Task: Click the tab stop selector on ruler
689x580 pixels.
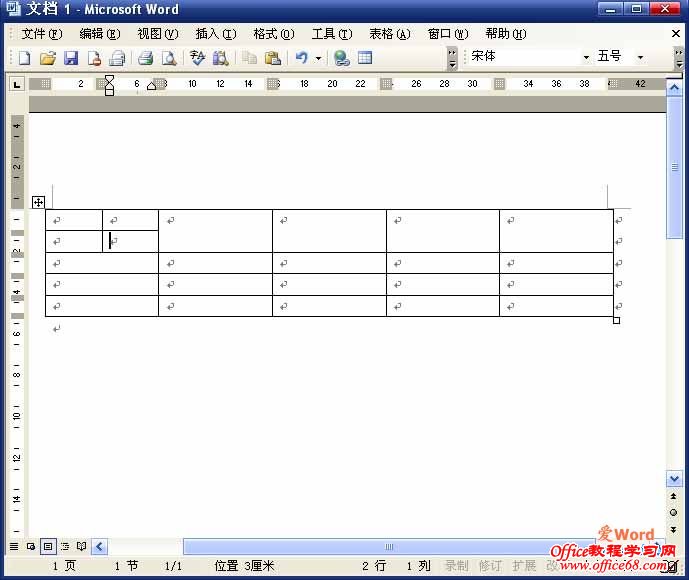Action: [17, 84]
